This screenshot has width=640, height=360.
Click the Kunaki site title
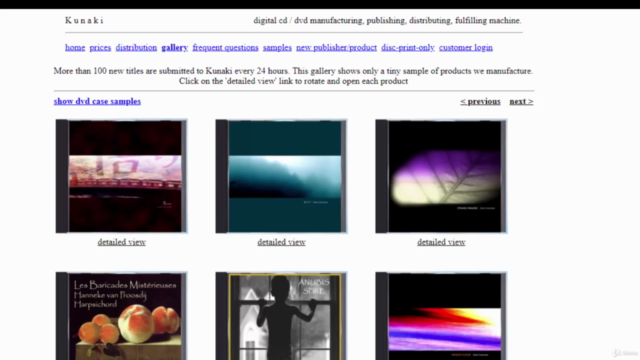(x=84, y=20)
